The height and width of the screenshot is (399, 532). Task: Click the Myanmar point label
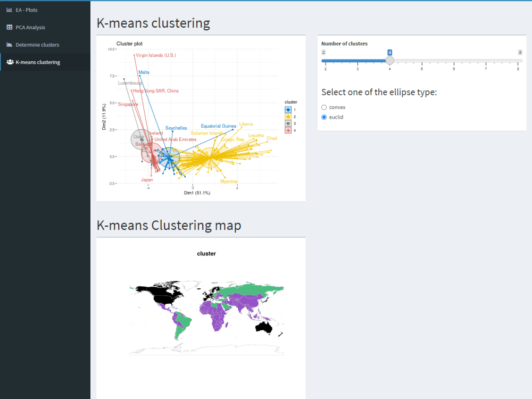click(x=229, y=181)
